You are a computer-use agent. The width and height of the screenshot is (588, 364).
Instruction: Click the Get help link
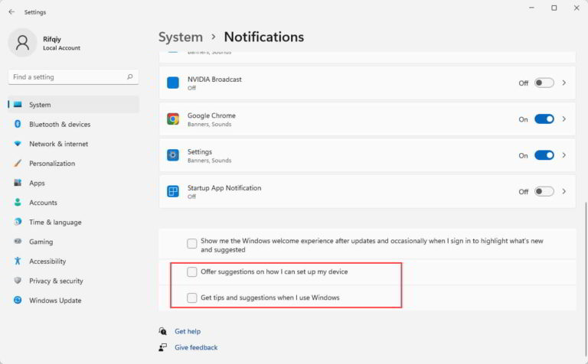coord(188,331)
